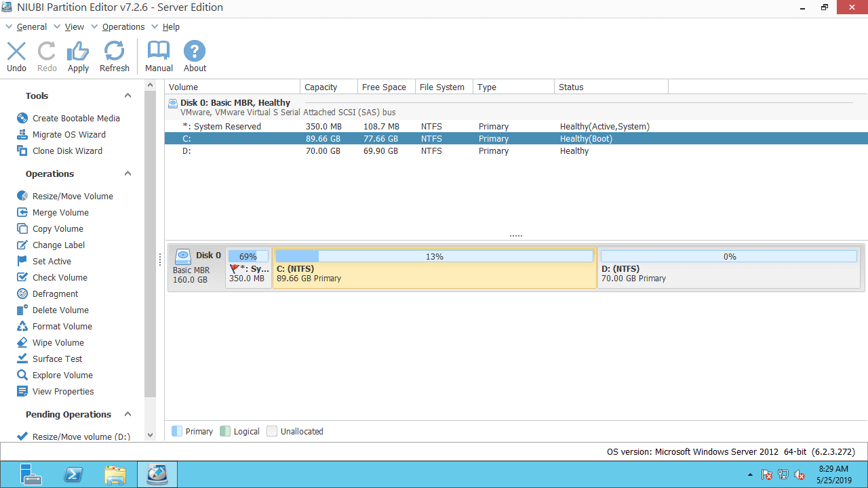Select the D: row in volume list
Viewport: 868px width, 488px height.
[x=407, y=151]
